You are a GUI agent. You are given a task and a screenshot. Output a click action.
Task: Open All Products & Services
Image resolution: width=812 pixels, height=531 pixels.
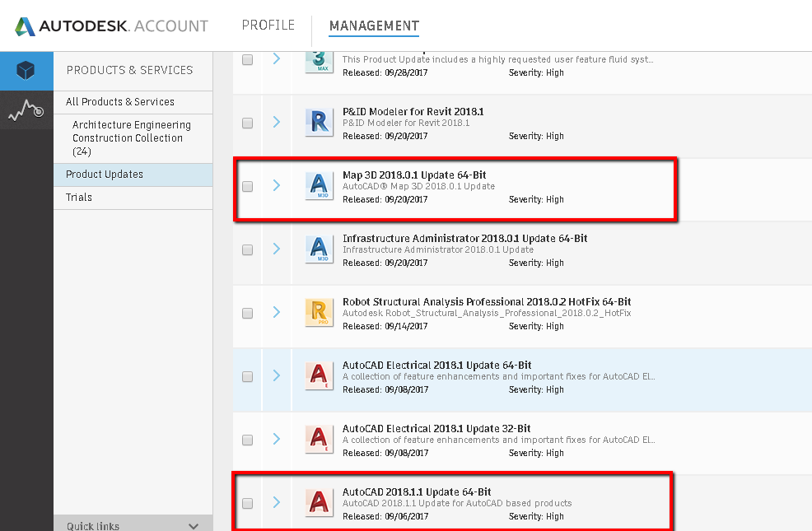(x=133, y=102)
